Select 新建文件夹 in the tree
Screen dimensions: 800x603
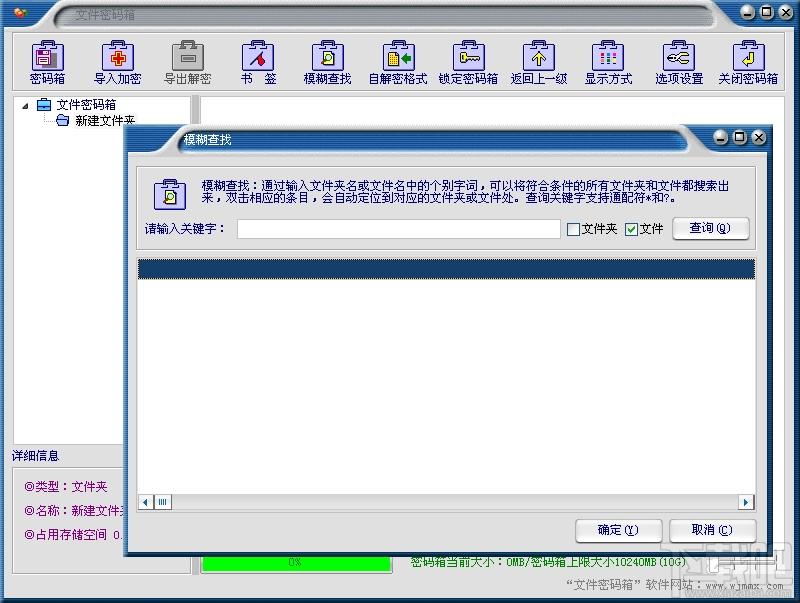[x=105, y=120]
